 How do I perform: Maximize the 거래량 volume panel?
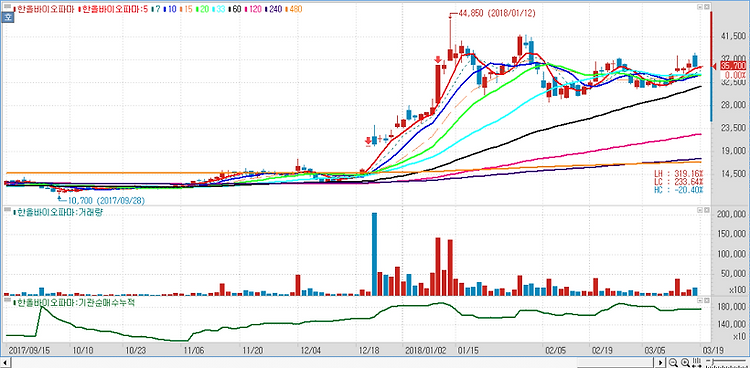[x=706, y=210]
